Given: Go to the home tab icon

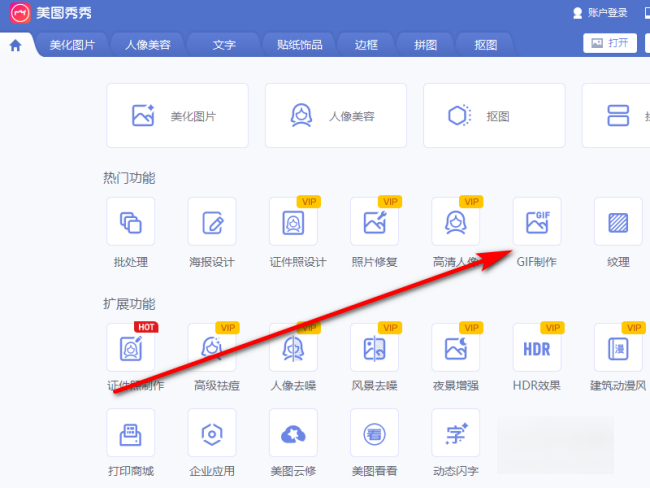Looking at the screenshot, I should tap(15, 45).
